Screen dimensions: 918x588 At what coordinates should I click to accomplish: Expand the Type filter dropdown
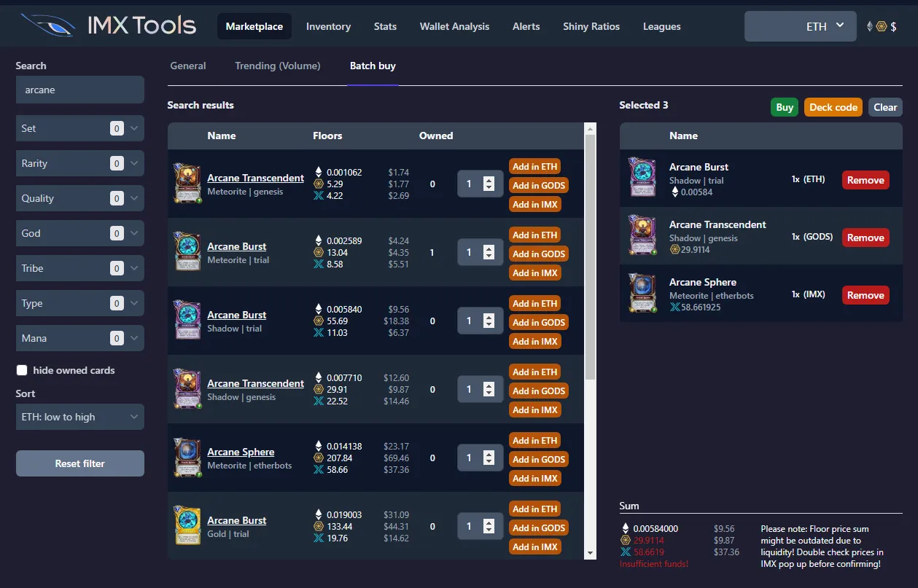point(80,303)
